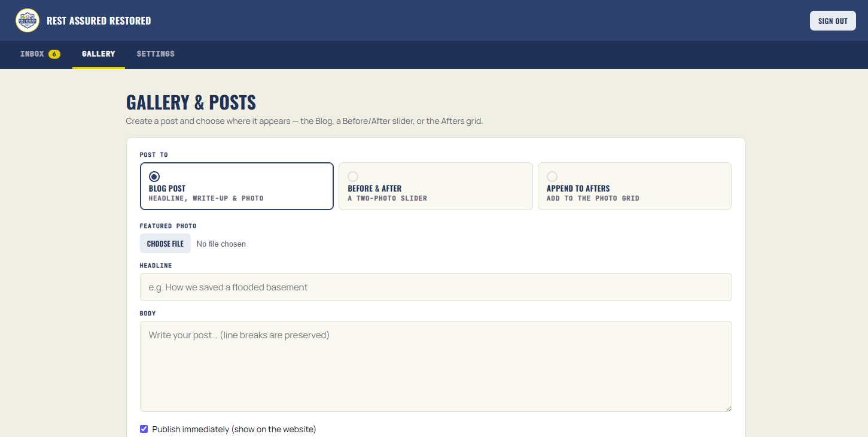Click the 'A two-photo slider' subtitle
The image size is (868, 437).
point(388,198)
